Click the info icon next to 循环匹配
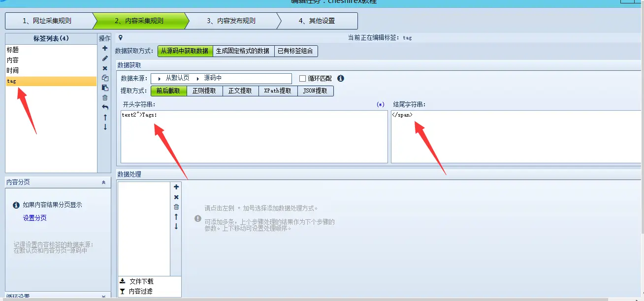Screen dimensions: 644x301 [340, 78]
